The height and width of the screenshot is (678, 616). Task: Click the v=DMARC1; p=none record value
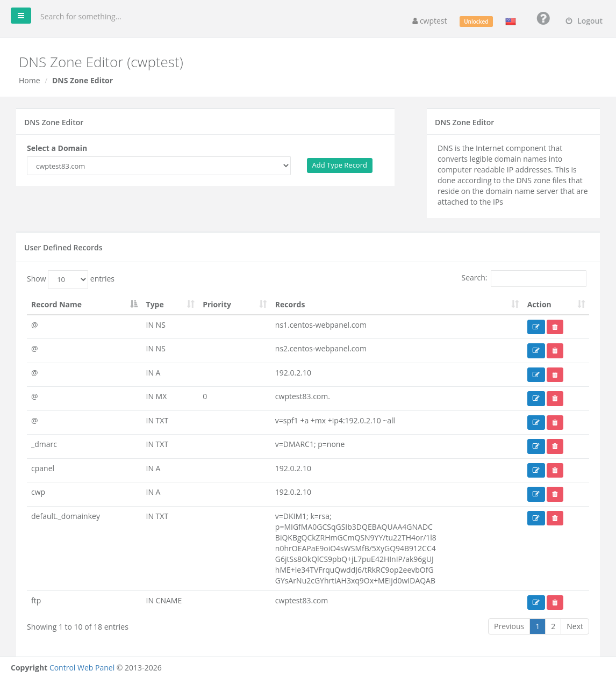310,444
